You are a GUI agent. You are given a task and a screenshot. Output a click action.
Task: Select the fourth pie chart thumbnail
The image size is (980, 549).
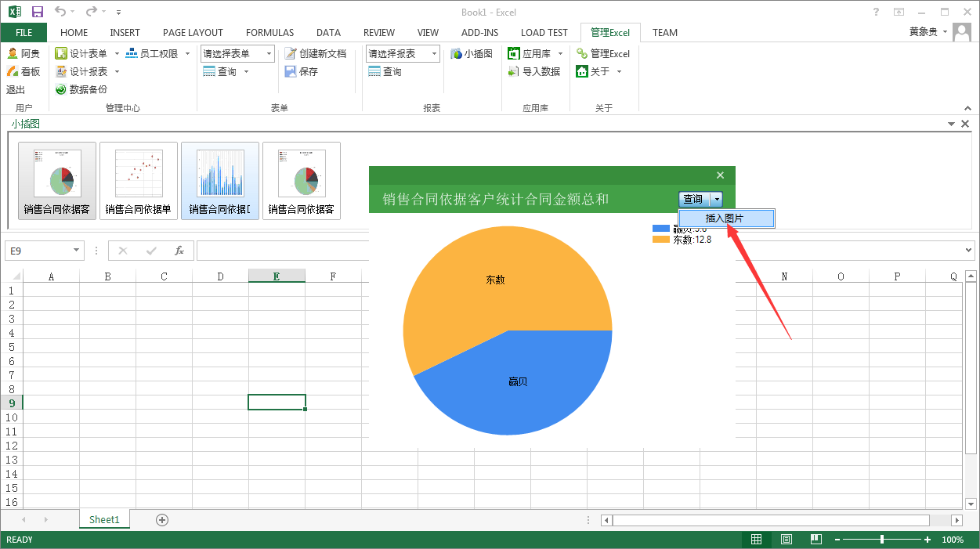pos(302,181)
